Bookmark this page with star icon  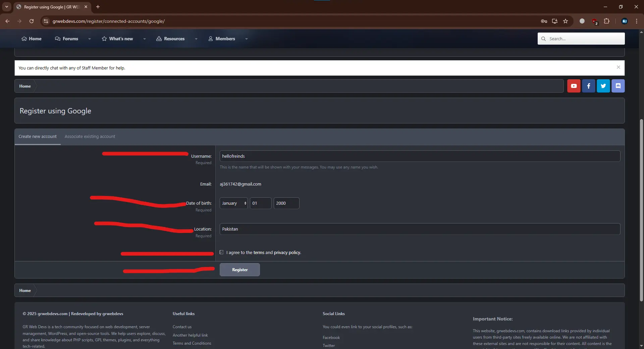[x=566, y=21]
